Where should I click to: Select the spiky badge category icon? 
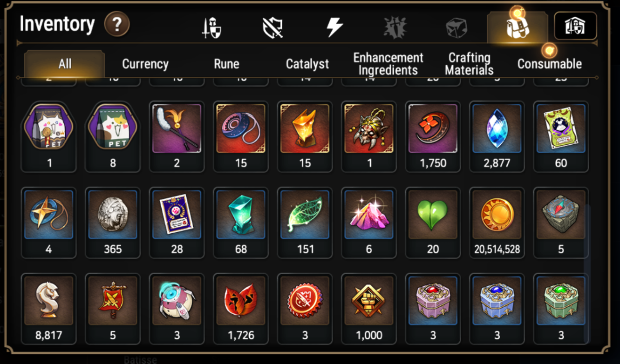click(395, 27)
